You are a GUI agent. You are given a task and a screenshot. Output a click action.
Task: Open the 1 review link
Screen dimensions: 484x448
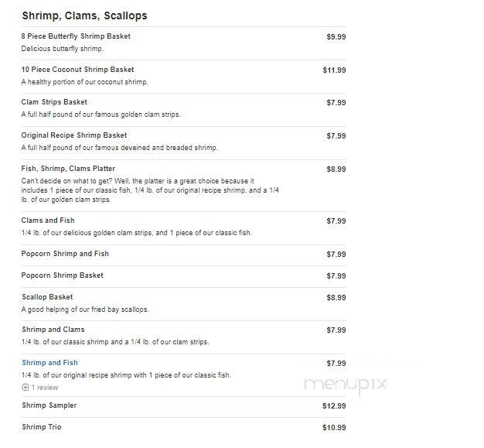(45, 388)
